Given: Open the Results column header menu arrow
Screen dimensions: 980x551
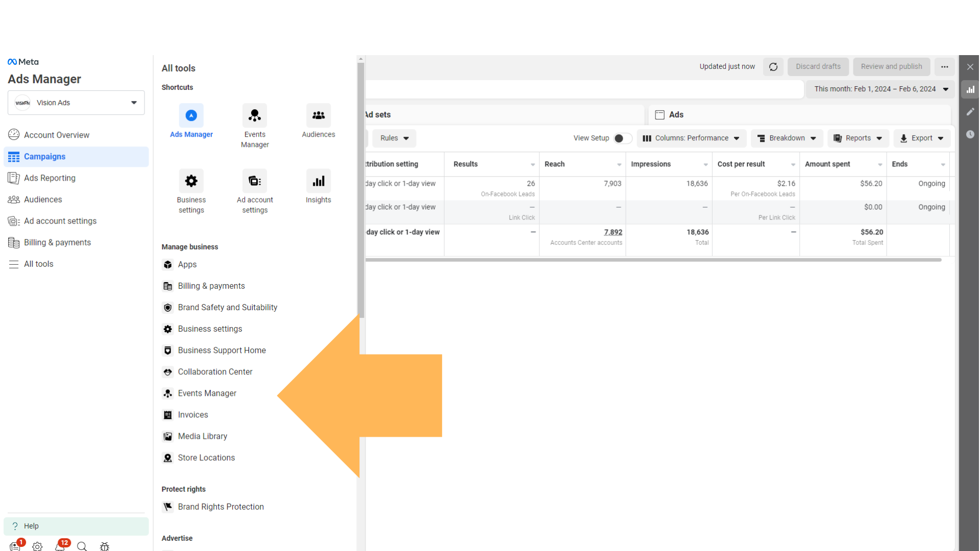Looking at the screenshot, I should tap(532, 165).
